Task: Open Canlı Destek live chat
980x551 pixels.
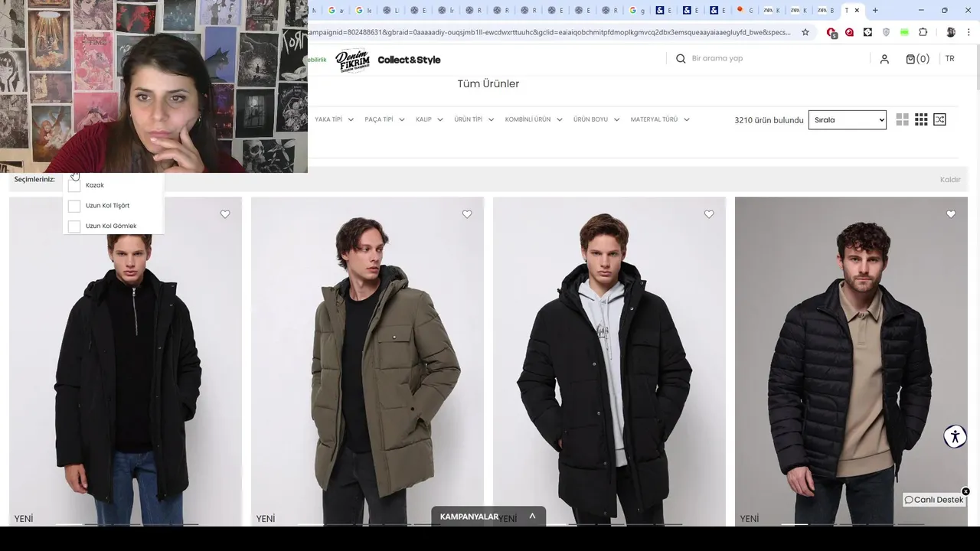Action: point(934,500)
